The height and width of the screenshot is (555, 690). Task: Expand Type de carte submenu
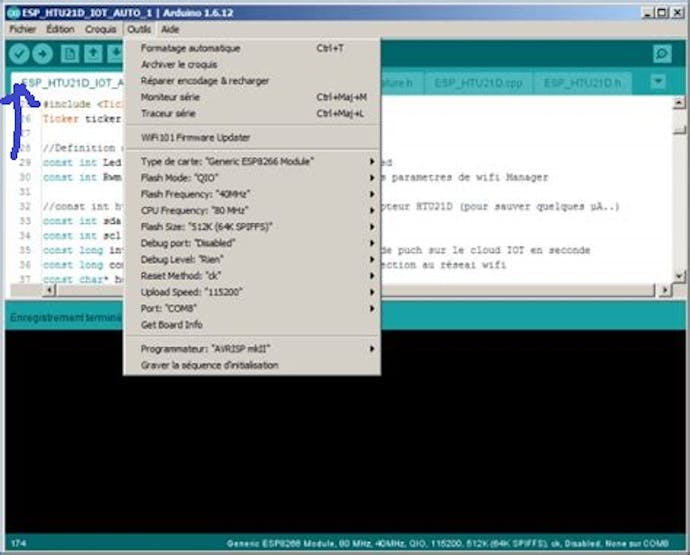point(252,162)
